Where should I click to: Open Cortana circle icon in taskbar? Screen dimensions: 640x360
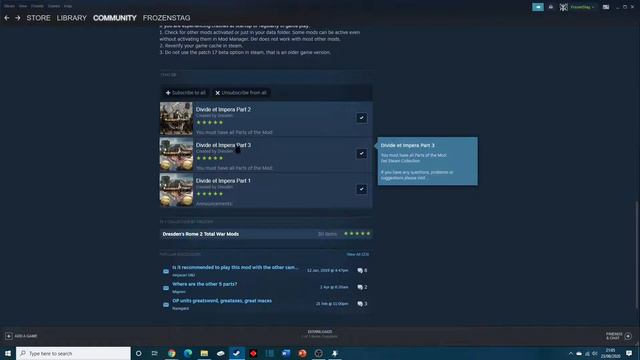pos(138,353)
